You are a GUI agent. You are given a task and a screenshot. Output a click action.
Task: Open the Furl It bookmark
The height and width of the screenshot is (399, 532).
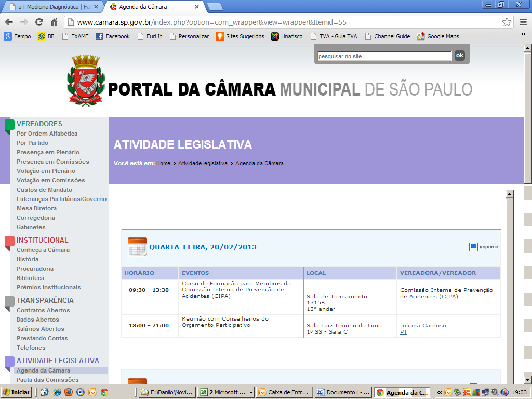150,36
